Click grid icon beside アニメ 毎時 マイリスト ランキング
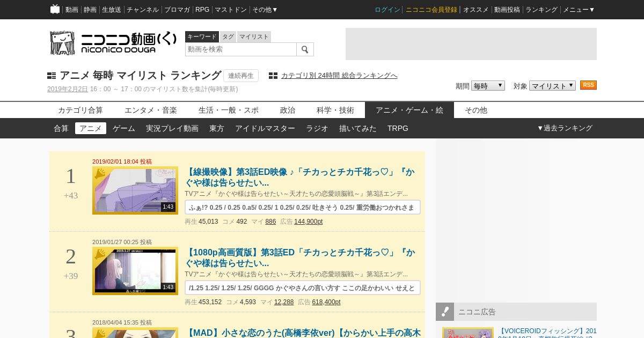This screenshot has width=644, height=338. [x=52, y=76]
